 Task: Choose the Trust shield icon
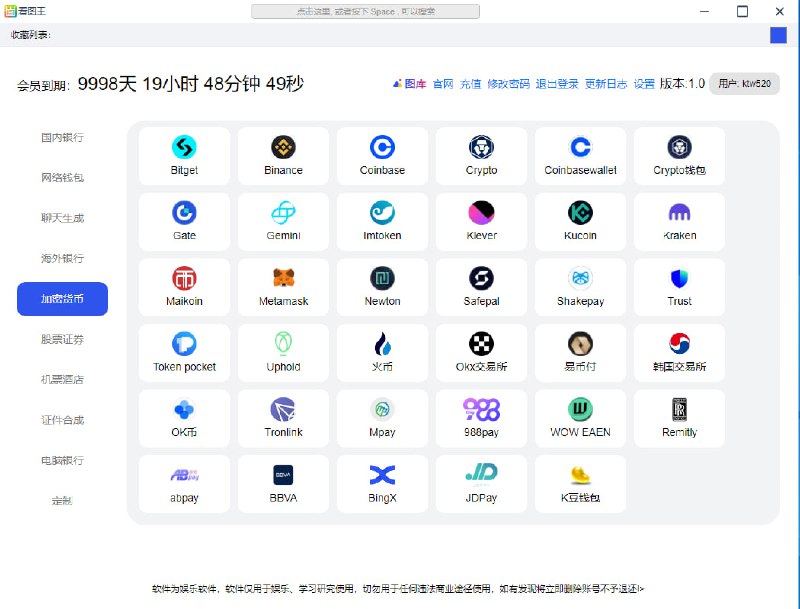click(679, 278)
